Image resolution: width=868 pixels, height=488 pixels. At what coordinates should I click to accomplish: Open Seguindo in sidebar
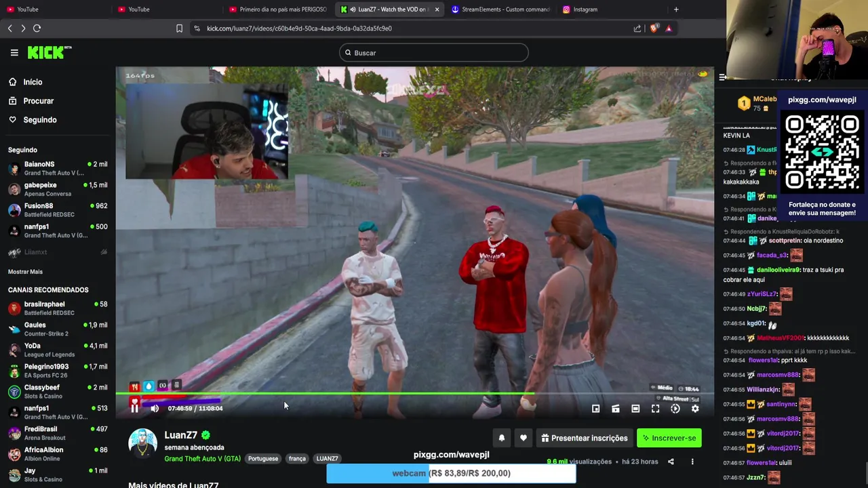click(33, 120)
